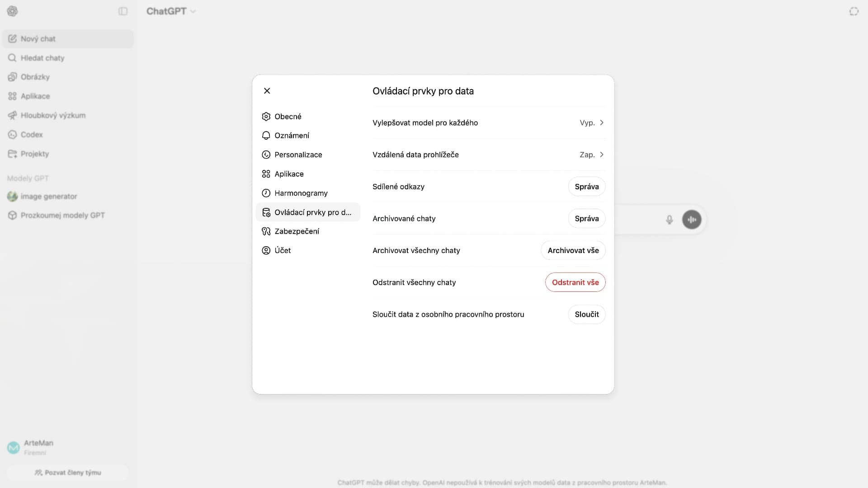Click the microphone dictation icon
Screen dimensions: 868x488
tap(669, 220)
